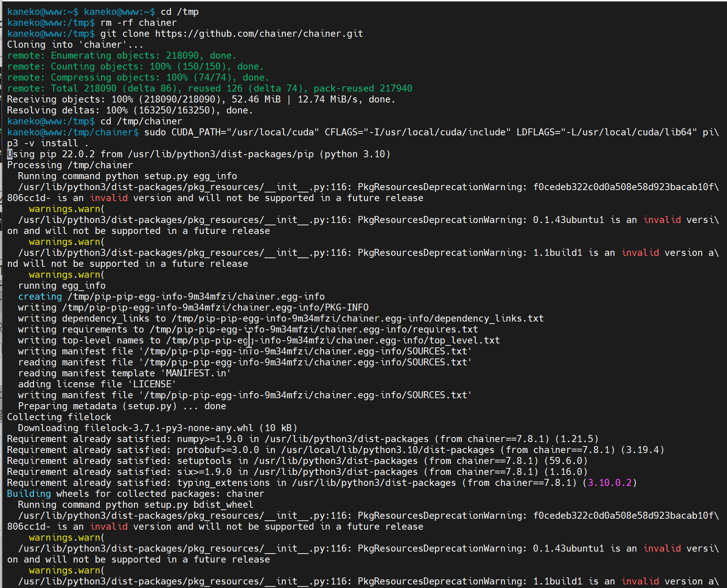Click the setuptools requirement line
This screenshot has height=588, width=727.
coord(297,461)
